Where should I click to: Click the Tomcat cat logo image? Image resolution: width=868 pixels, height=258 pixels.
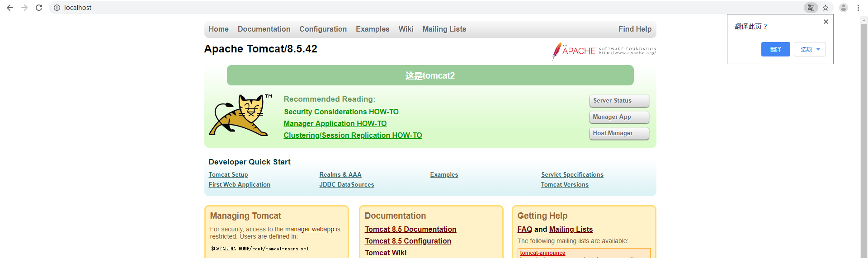click(x=241, y=115)
